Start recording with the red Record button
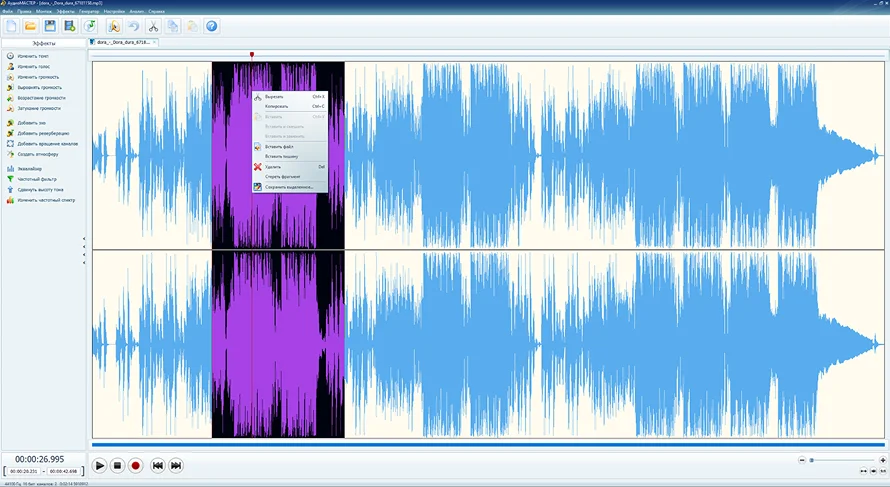 pyautogui.click(x=135, y=465)
